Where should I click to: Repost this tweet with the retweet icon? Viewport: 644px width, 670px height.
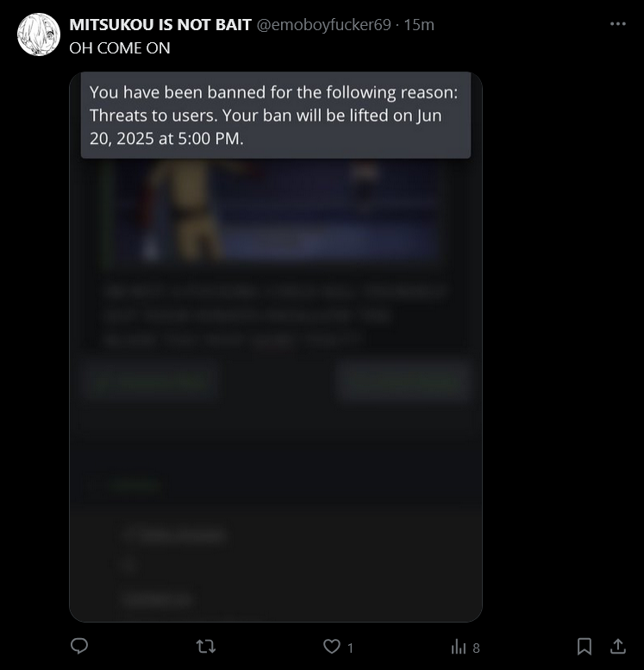pyautogui.click(x=205, y=647)
